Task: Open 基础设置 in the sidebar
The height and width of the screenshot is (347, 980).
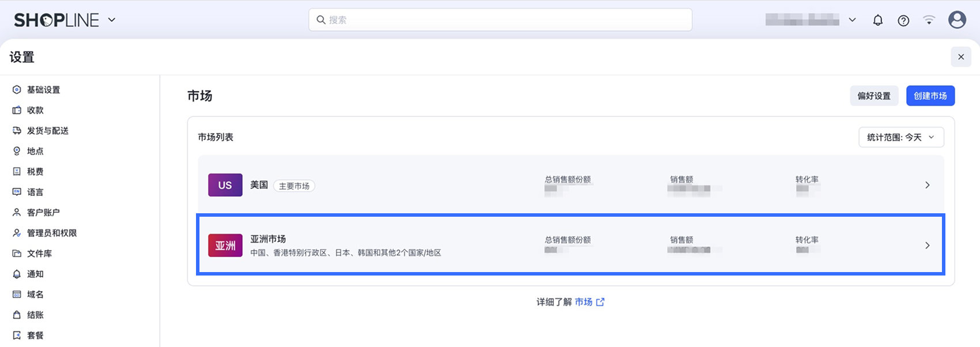Action: [43, 90]
